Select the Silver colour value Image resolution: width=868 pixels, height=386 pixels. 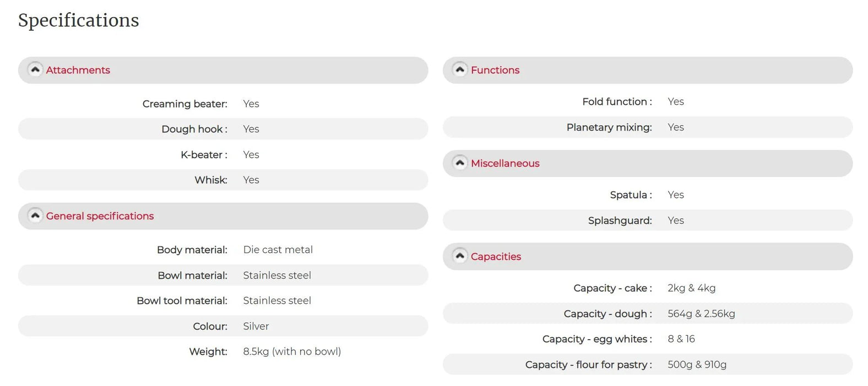[x=256, y=326]
